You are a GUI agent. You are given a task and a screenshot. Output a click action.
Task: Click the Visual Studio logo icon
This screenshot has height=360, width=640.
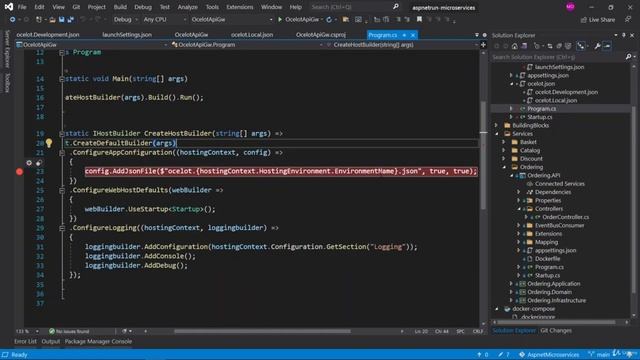tap(9, 7)
